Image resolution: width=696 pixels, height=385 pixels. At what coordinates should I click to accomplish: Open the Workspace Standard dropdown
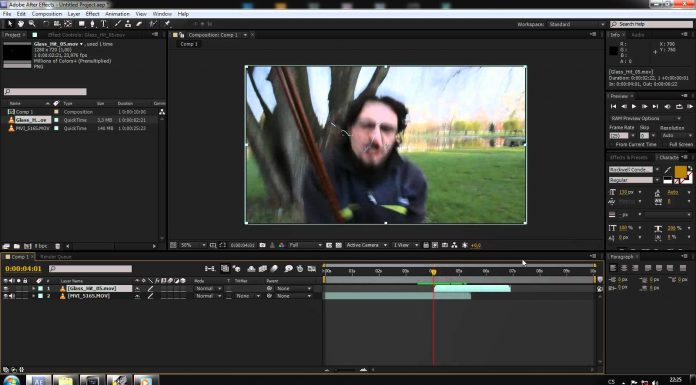click(x=577, y=24)
